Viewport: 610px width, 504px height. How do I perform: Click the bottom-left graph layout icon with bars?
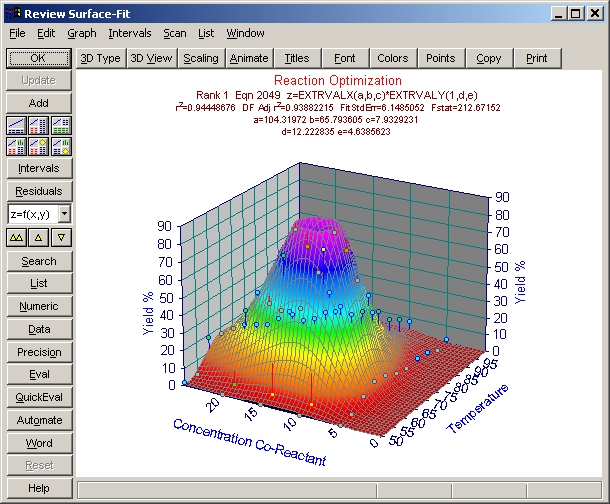(x=17, y=145)
